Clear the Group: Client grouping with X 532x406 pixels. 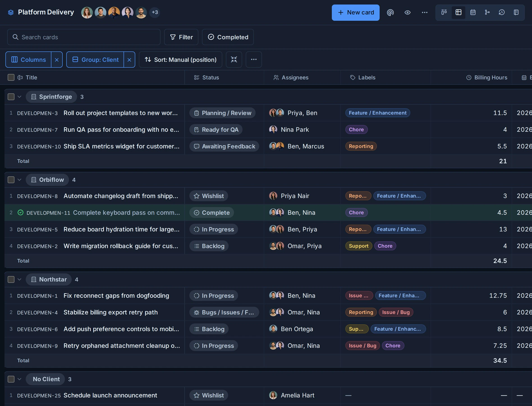pos(129,60)
